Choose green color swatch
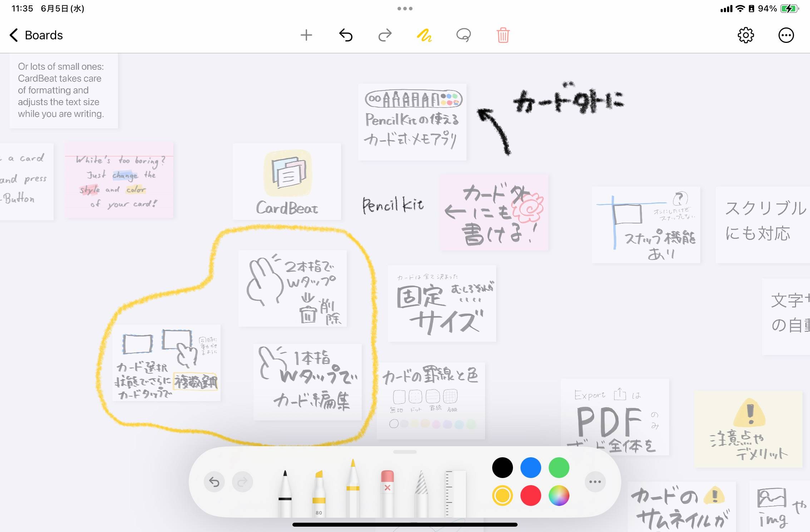This screenshot has height=532, width=810. click(x=559, y=467)
